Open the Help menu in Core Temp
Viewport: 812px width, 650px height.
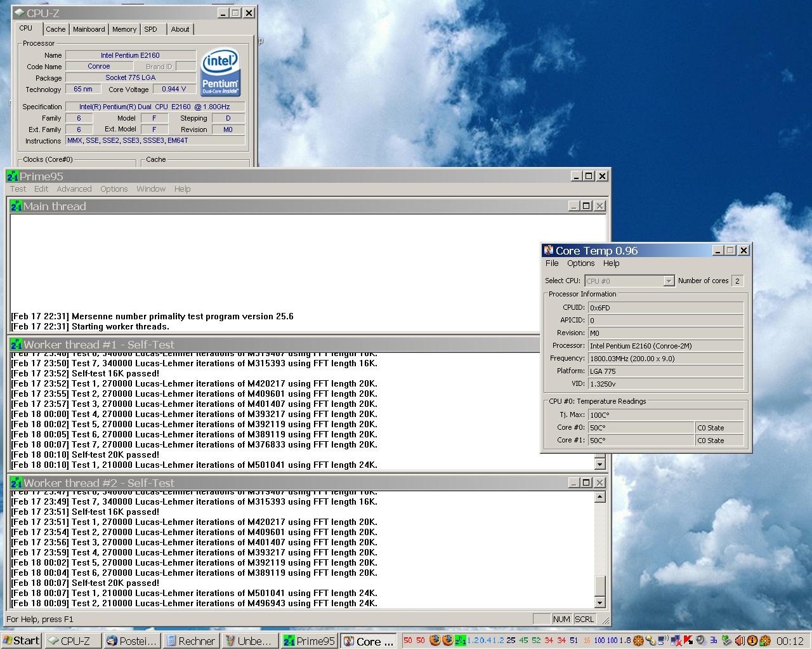(611, 263)
